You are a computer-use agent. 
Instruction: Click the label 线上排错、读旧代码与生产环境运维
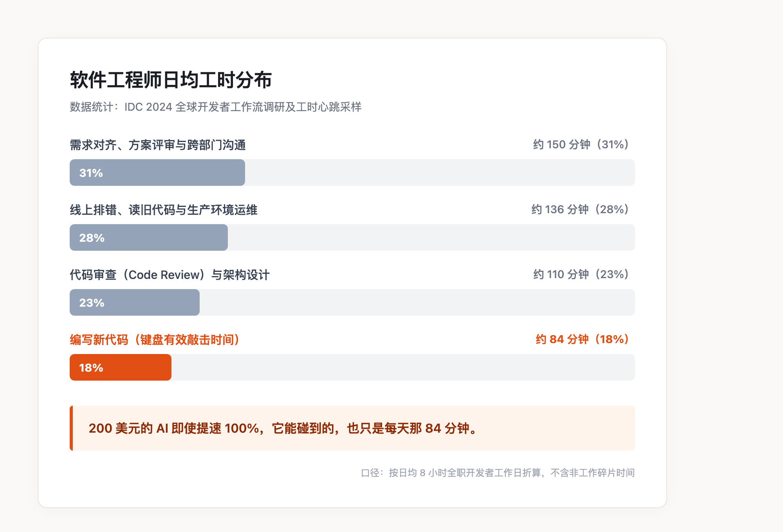[164, 210]
